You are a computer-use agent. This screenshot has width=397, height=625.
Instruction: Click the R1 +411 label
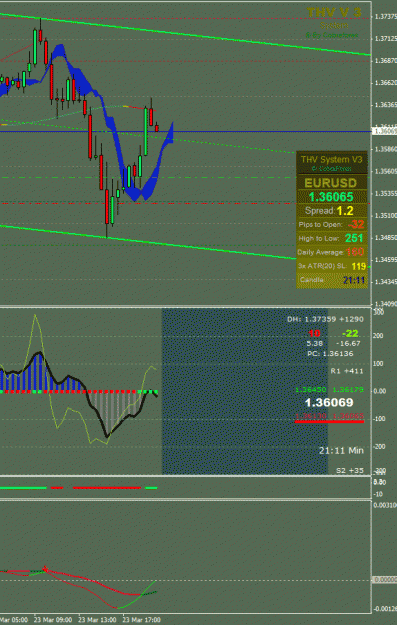click(x=347, y=371)
